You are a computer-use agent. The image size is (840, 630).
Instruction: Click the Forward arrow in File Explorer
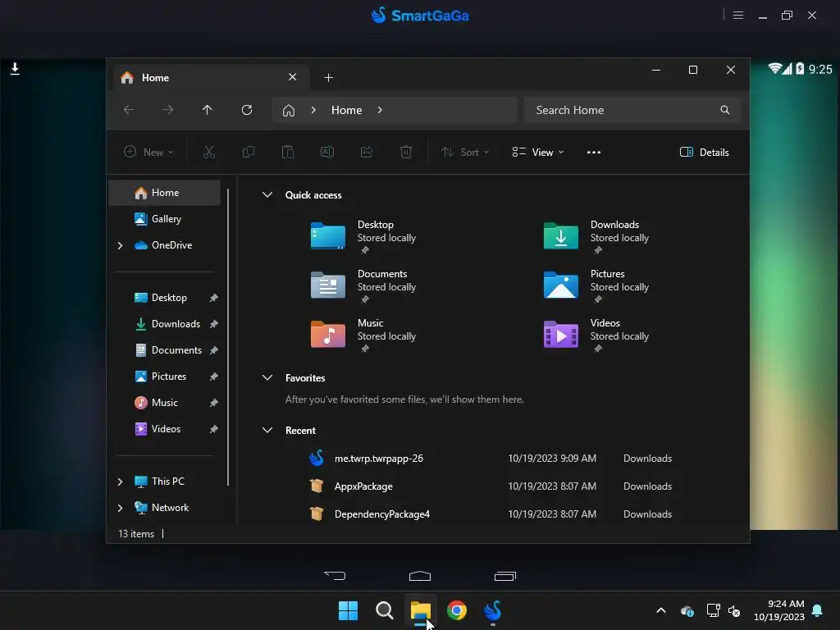167,110
